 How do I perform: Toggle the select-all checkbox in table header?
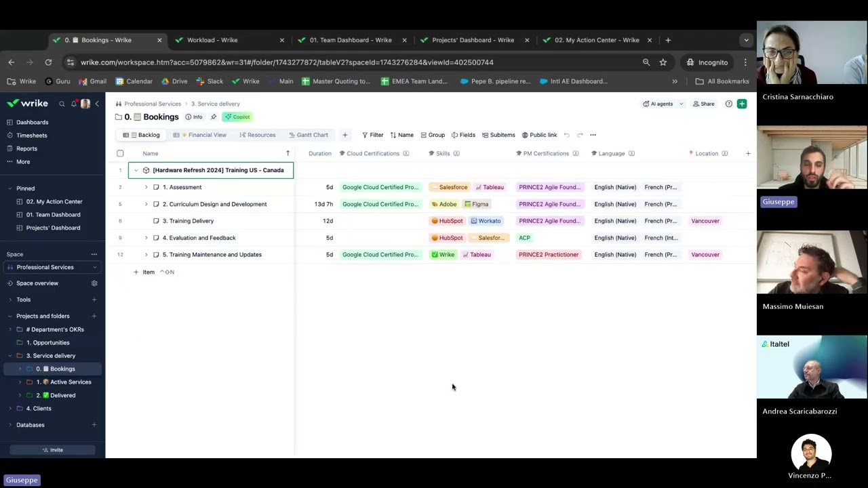tap(120, 153)
